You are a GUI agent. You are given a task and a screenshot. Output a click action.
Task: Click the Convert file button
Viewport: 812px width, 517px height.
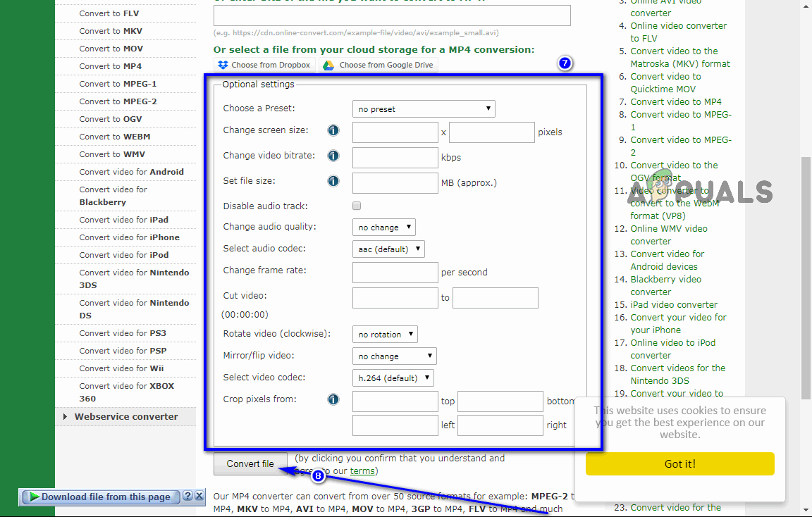click(x=250, y=463)
